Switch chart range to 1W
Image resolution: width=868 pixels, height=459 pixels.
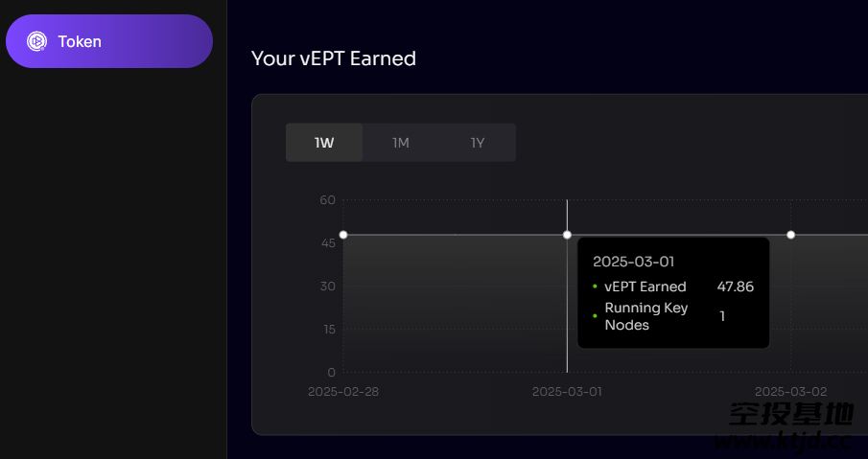pos(324,143)
